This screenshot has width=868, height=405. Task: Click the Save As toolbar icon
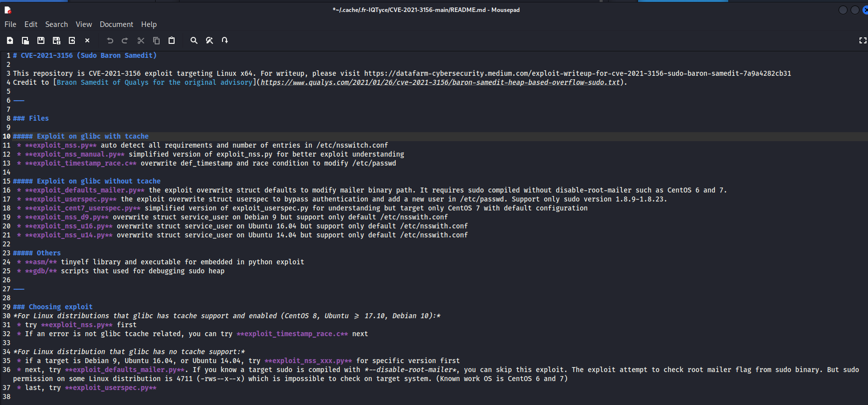coord(56,40)
